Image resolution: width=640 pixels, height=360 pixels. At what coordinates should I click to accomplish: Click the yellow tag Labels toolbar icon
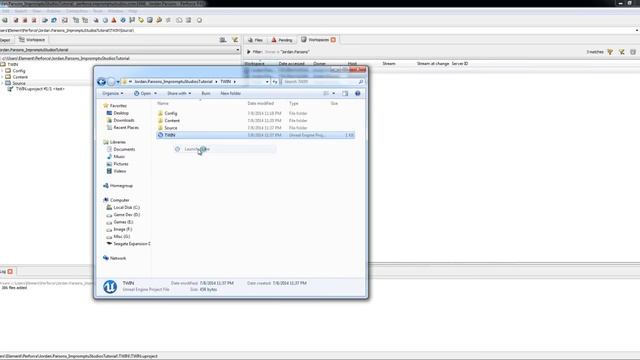click(141, 20)
